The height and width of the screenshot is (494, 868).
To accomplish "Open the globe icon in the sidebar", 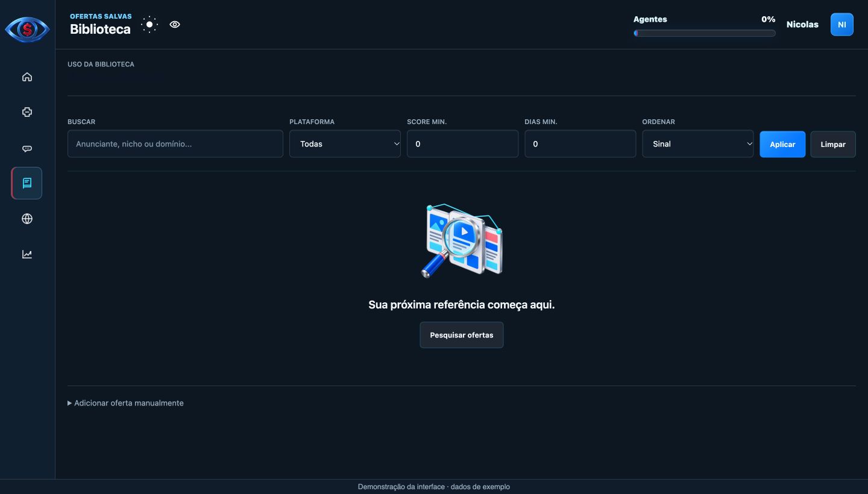I will 27,219.
